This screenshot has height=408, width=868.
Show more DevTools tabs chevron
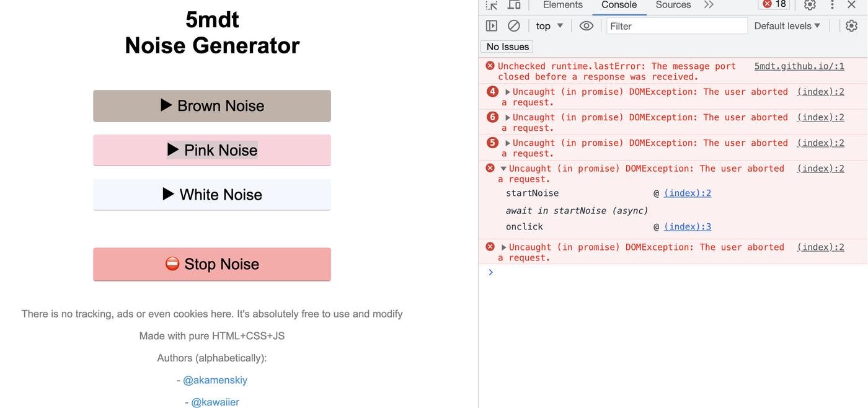709,5
